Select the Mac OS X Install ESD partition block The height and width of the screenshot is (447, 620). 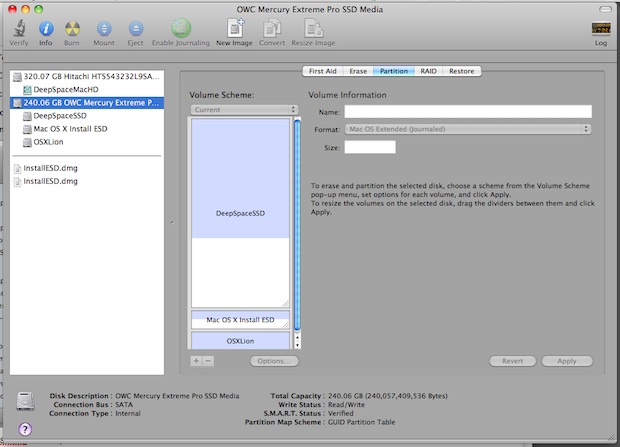[x=240, y=320]
